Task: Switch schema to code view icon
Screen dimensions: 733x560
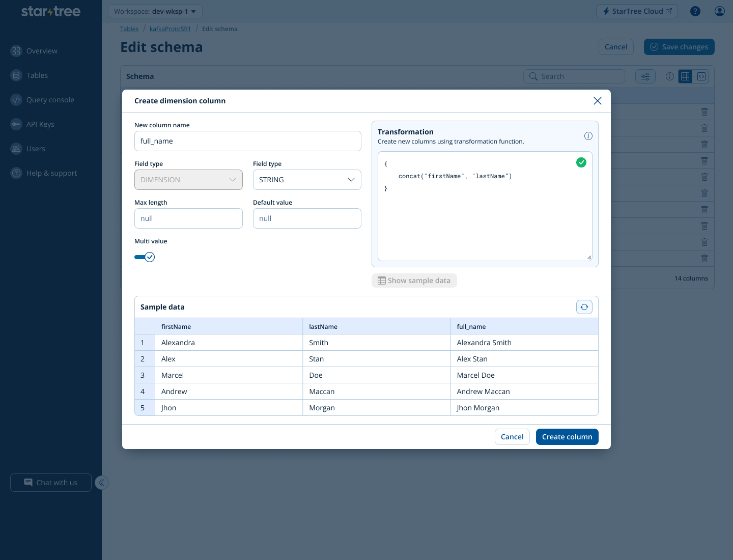Action: 701,76
